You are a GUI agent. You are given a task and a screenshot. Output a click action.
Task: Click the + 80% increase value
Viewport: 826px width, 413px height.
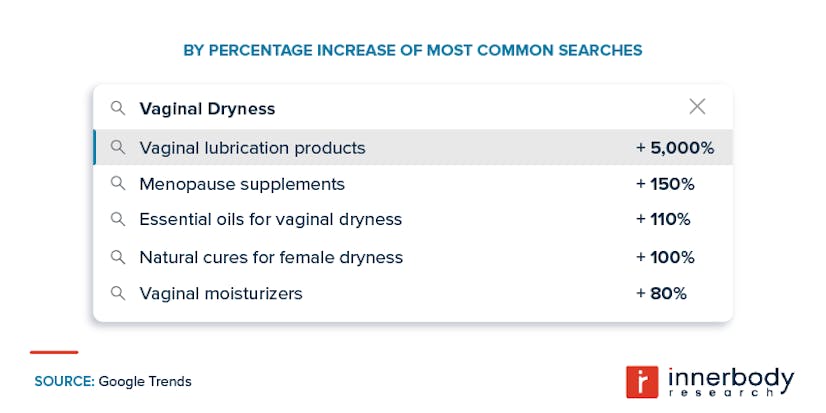(x=661, y=293)
